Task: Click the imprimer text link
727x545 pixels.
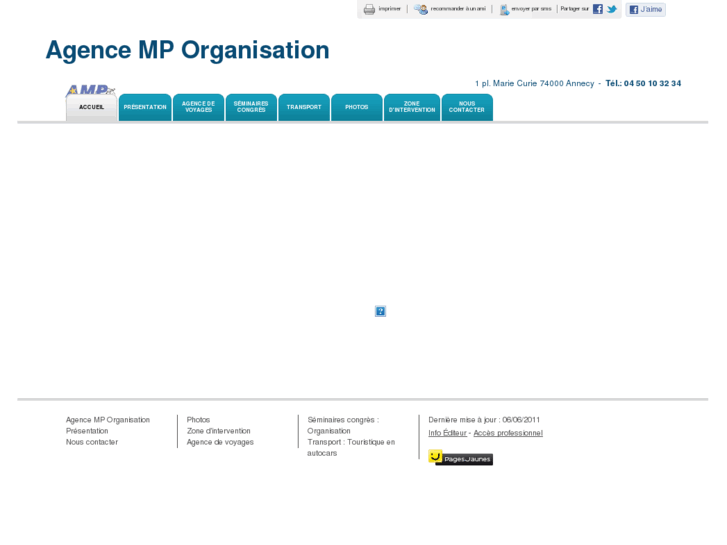Action: 389,9
